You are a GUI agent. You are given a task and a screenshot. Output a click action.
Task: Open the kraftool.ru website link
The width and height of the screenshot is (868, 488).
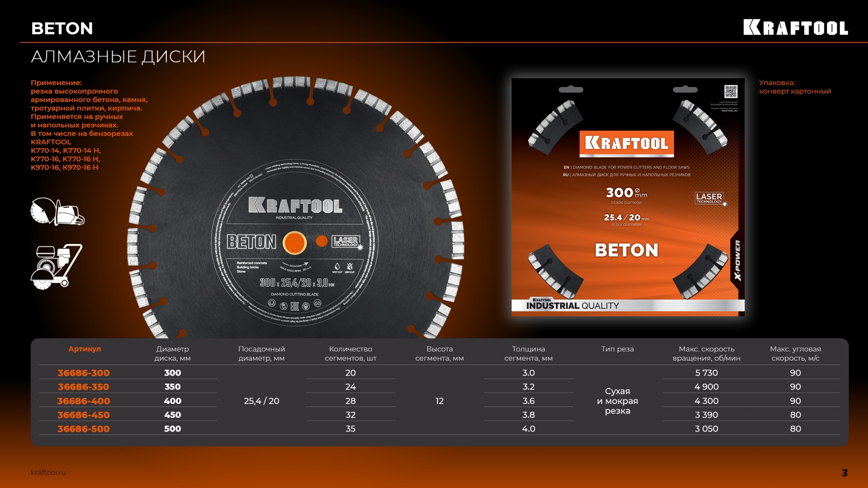coord(48,472)
